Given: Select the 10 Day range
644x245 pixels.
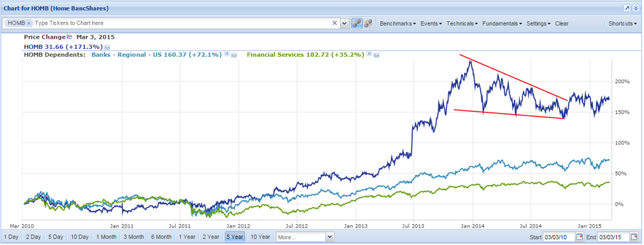Looking at the screenshot, I should tap(79, 237).
